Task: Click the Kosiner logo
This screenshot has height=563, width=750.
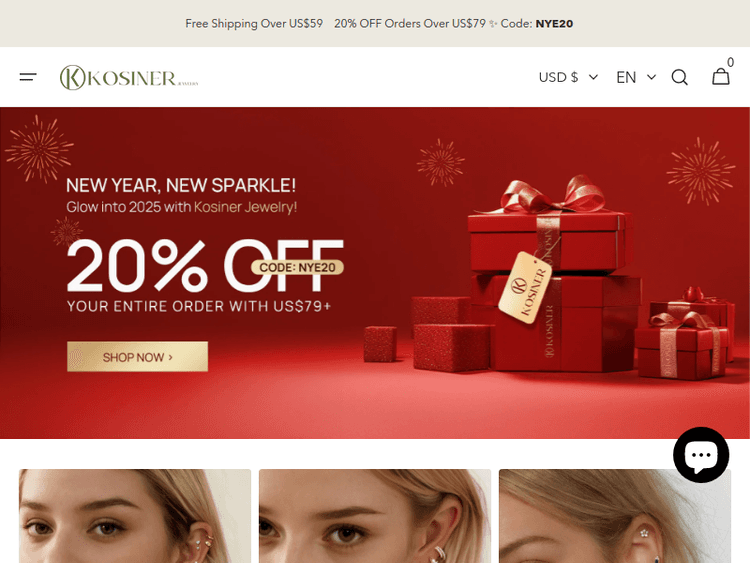Action: pyautogui.click(x=129, y=77)
